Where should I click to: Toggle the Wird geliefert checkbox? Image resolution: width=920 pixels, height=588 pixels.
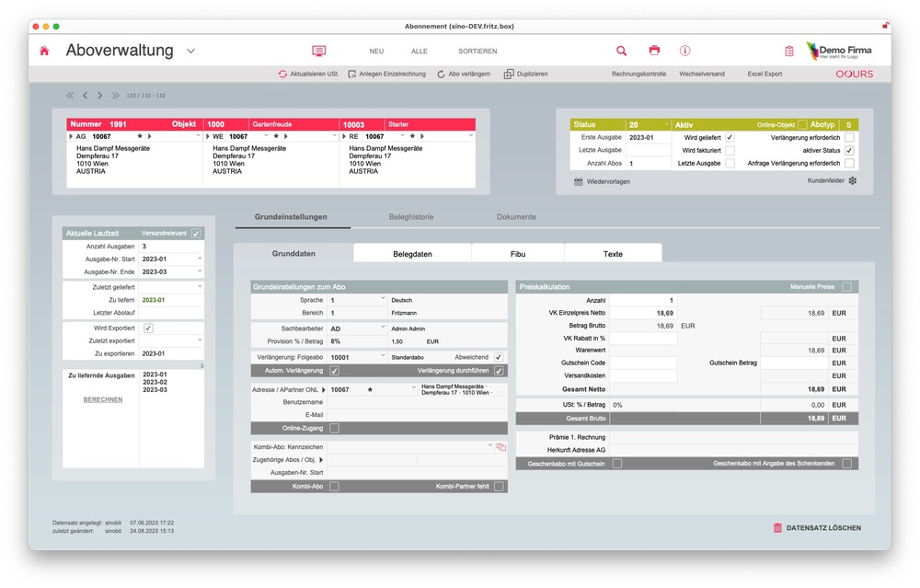point(730,137)
